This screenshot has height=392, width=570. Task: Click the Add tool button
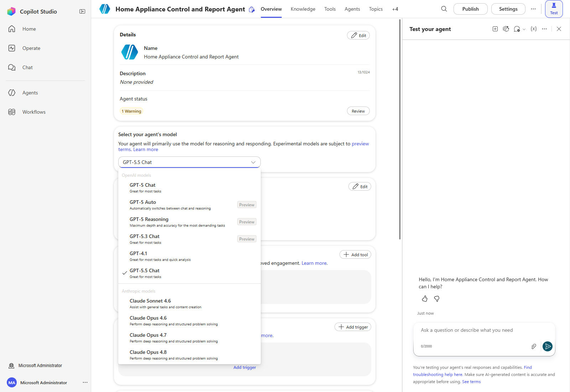coord(356,254)
